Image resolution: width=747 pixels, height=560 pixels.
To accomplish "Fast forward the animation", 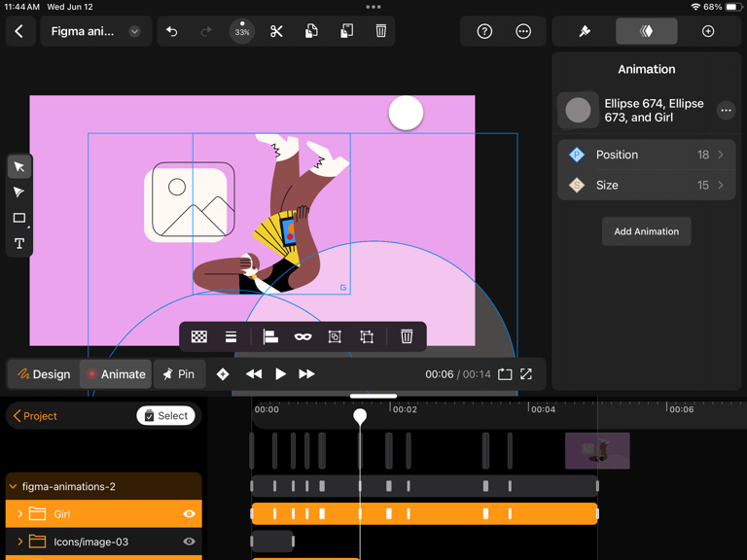I will (x=306, y=374).
